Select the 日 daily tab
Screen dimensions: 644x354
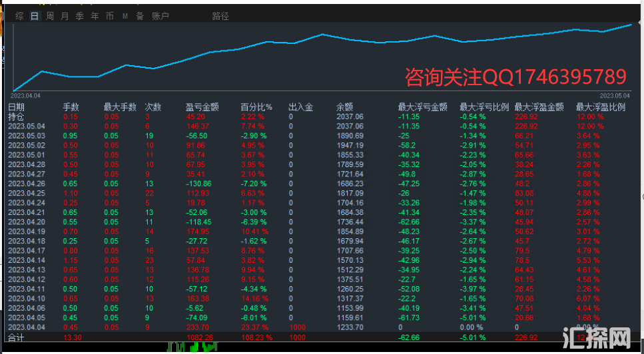pyautogui.click(x=35, y=16)
